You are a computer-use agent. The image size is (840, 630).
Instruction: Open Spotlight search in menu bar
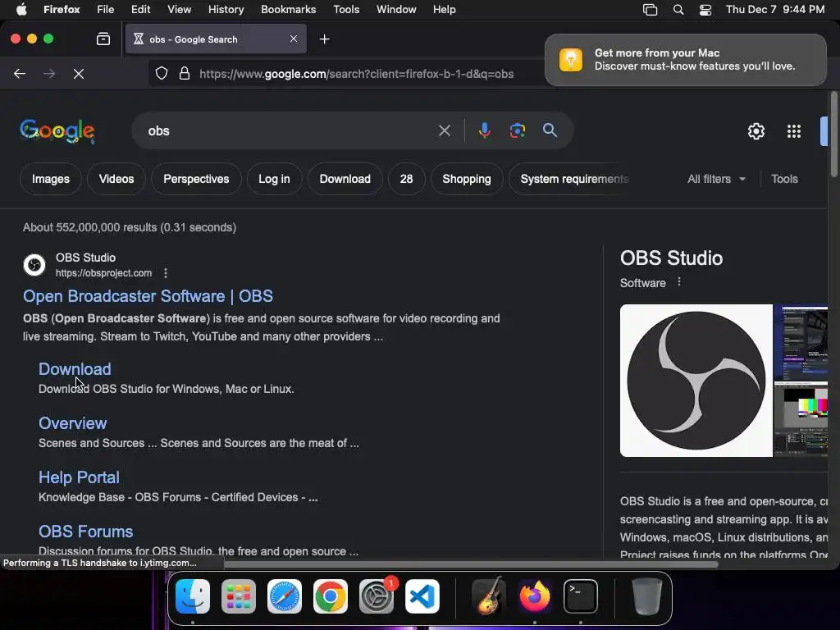(x=678, y=10)
